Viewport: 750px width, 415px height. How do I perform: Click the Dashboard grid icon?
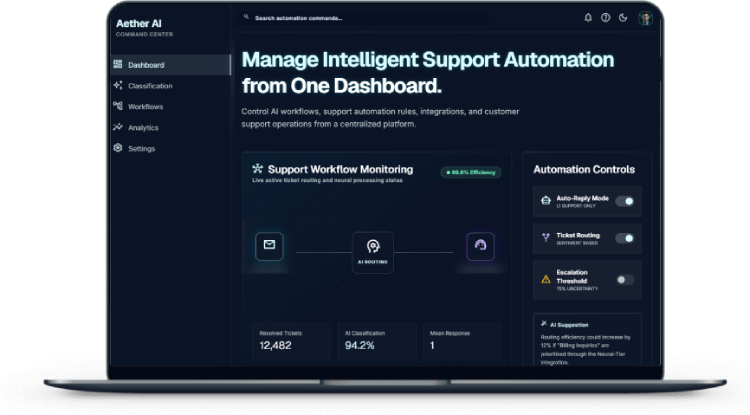click(x=118, y=64)
